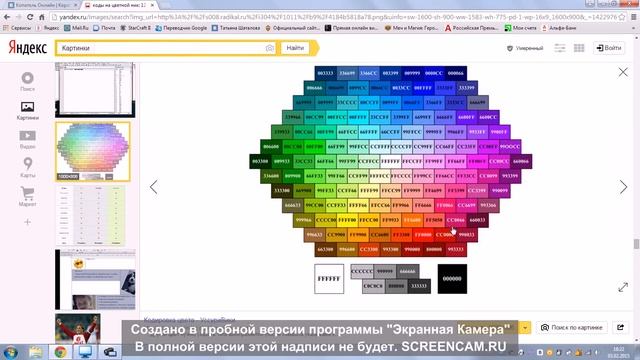
Task: Open Мои счета bookmark
Action: pyautogui.click(x=521, y=28)
